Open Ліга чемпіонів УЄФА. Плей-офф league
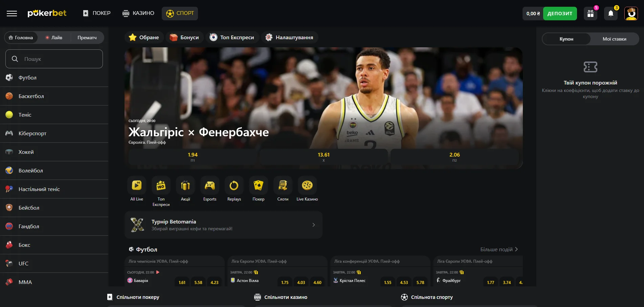The image size is (644, 307). 158,261
